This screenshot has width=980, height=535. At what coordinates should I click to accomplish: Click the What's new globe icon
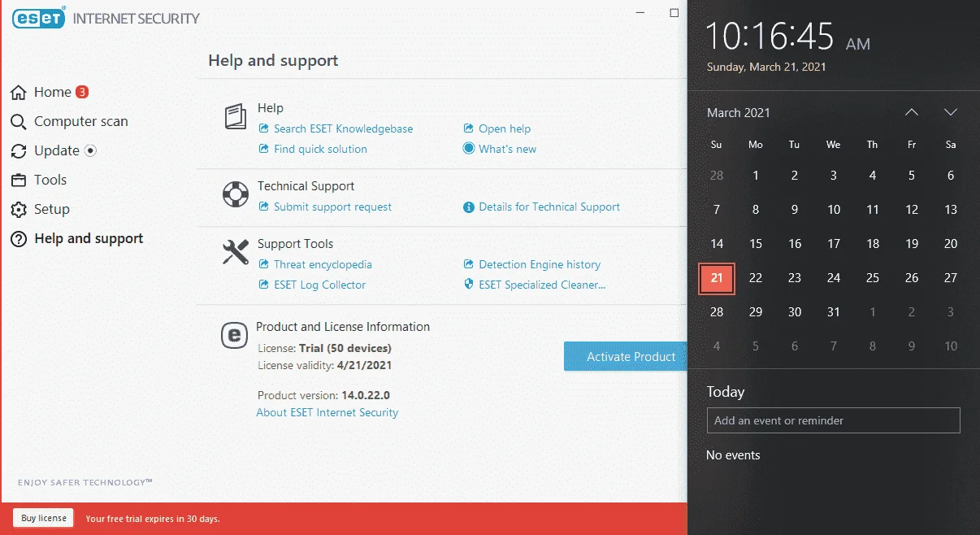(469, 149)
